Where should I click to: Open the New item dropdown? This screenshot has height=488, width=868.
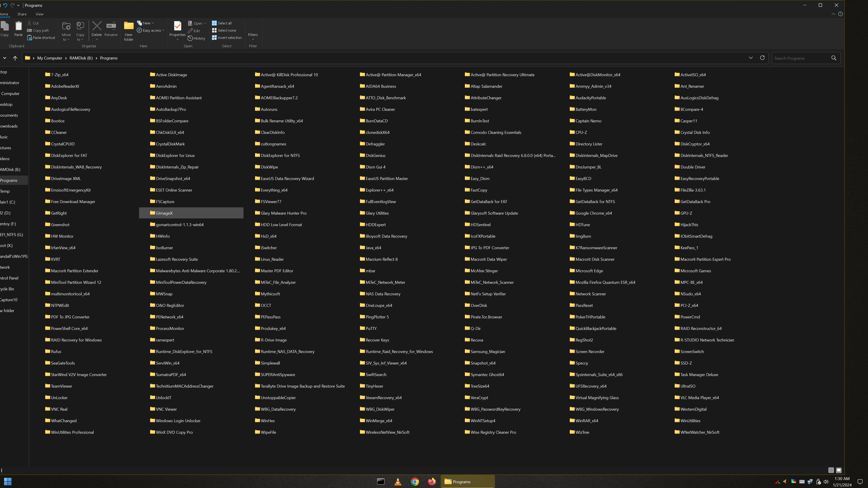(146, 23)
